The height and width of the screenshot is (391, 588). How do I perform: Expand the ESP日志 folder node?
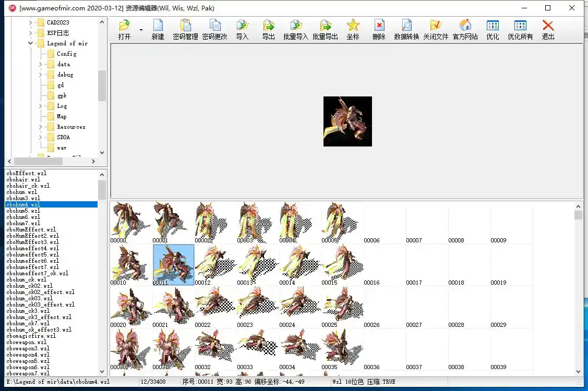point(31,33)
